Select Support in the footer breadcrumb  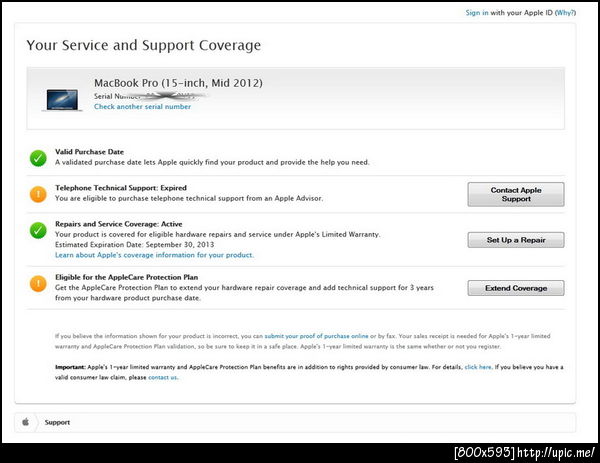point(57,422)
